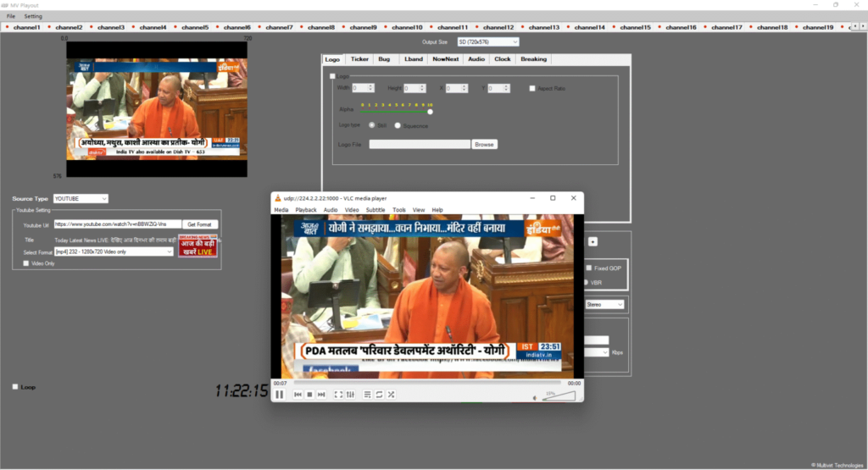Viewport: 868px width, 470px height.
Task: Click the VLC stop playback button
Action: pos(309,395)
